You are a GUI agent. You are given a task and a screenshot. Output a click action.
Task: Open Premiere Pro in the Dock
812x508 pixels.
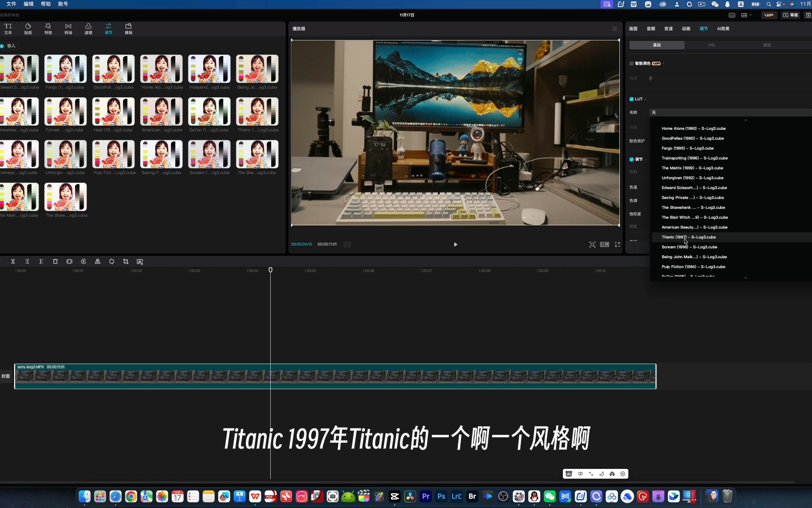pos(426,496)
